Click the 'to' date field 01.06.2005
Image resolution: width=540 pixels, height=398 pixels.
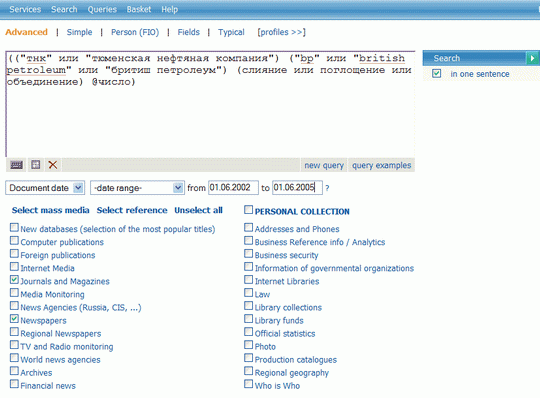click(x=297, y=188)
